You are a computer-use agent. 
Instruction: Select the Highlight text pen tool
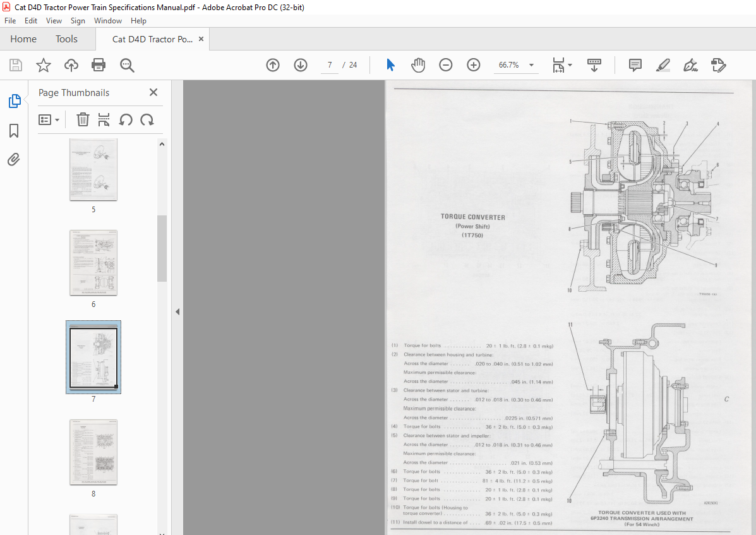(663, 65)
